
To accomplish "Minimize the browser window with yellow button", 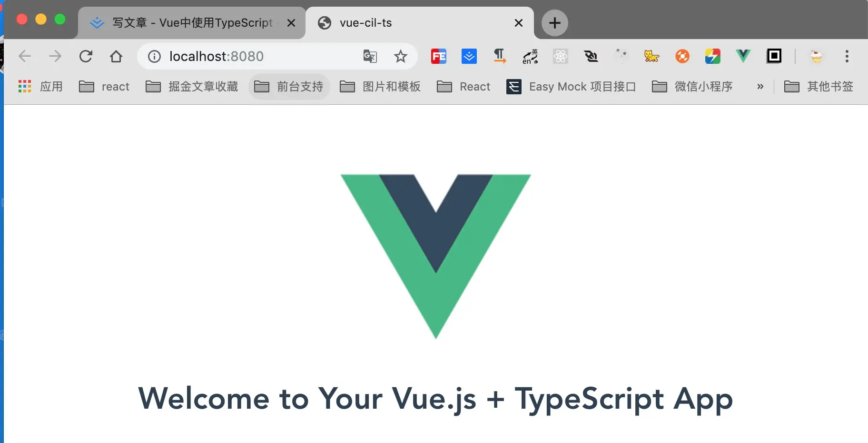I will click(41, 19).
